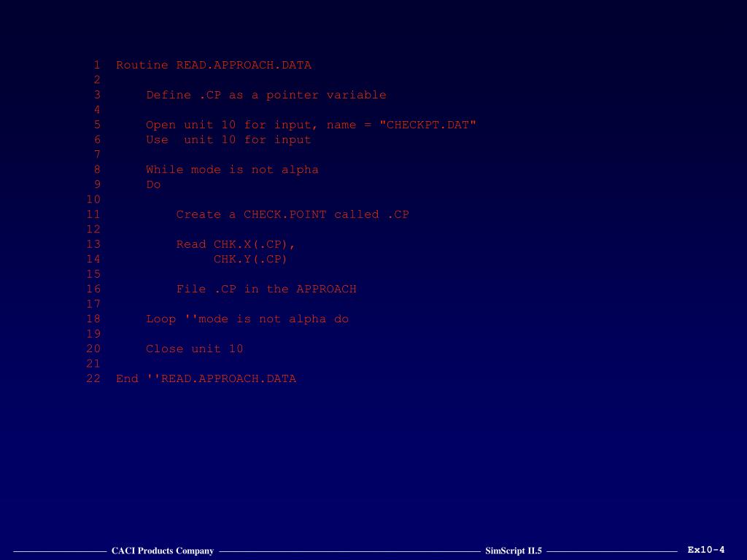Click the 'Do' keyword on line 9
This screenshot has width=747, height=560.
[153, 184]
